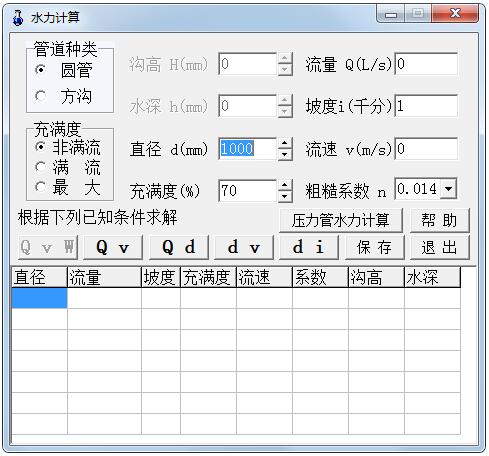The height and width of the screenshot is (456, 489).
Task: Solve using d i button
Action: click(x=309, y=247)
